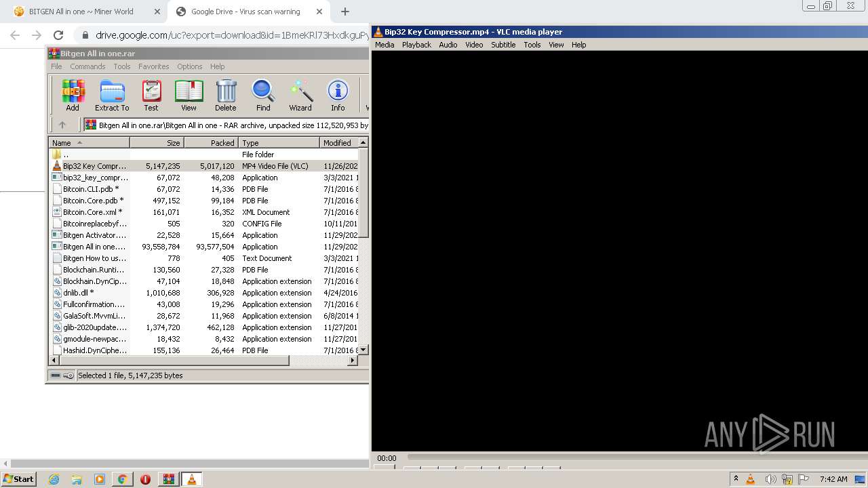The image size is (868, 488).
Task: Switch to WinRAR taskbar button
Action: pos(168,479)
